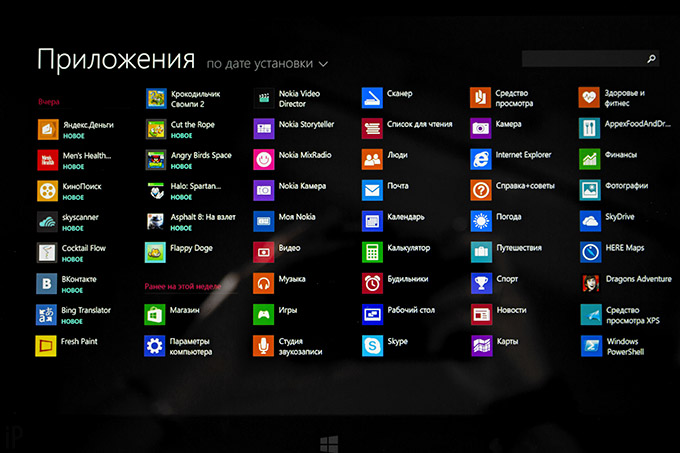Tap the Windows logo button on bezel
680x453 pixels.
coord(329,444)
